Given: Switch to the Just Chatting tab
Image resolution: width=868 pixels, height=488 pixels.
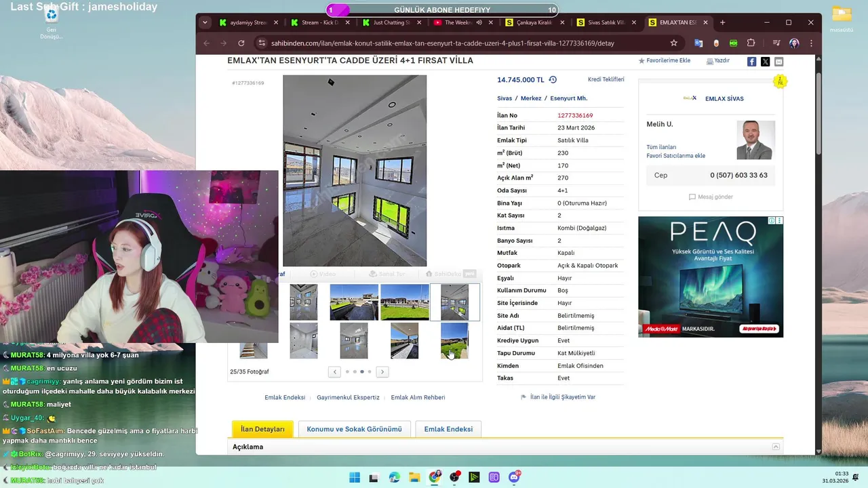Looking at the screenshot, I should [x=391, y=22].
